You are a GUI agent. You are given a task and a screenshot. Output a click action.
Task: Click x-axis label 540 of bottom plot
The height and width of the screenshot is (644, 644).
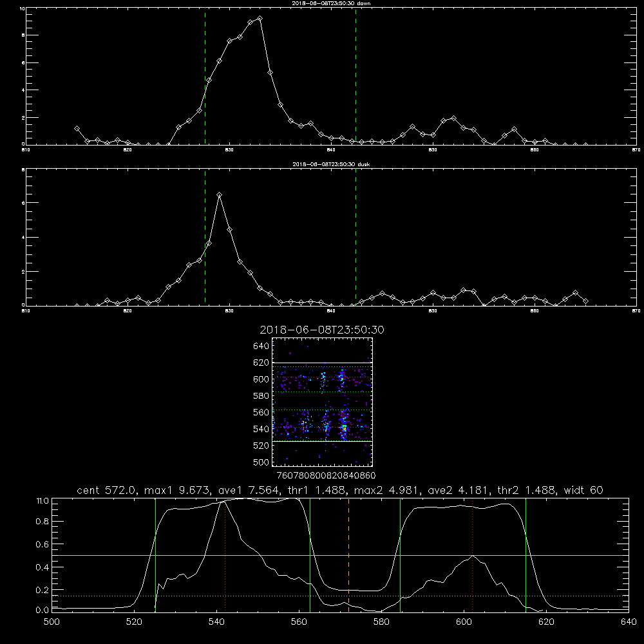216,622
